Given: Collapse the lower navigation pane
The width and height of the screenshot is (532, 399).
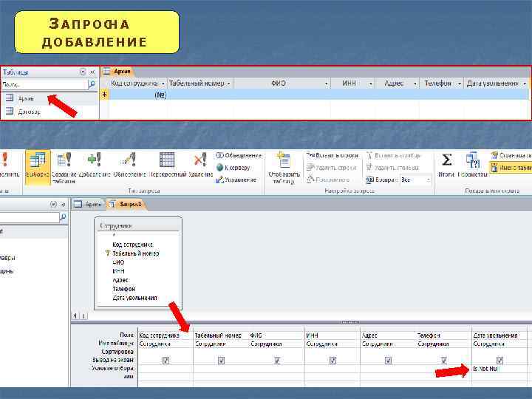Looking at the screenshot, I should 63,205.
